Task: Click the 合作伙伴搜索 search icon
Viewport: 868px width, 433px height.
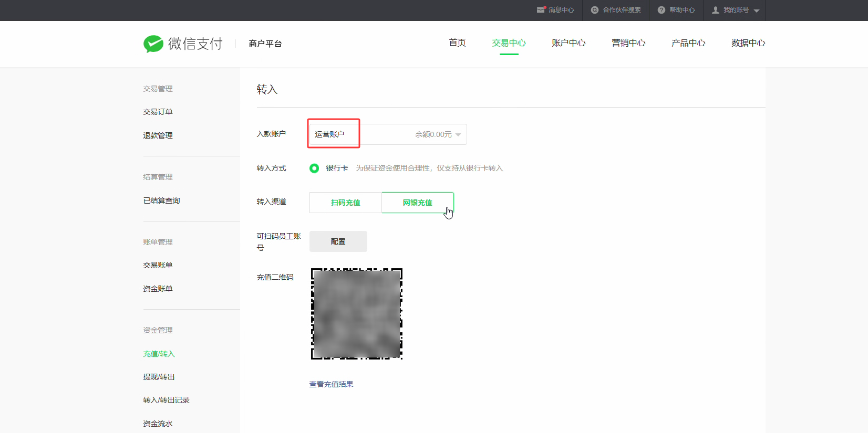Action: (x=595, y=10)
